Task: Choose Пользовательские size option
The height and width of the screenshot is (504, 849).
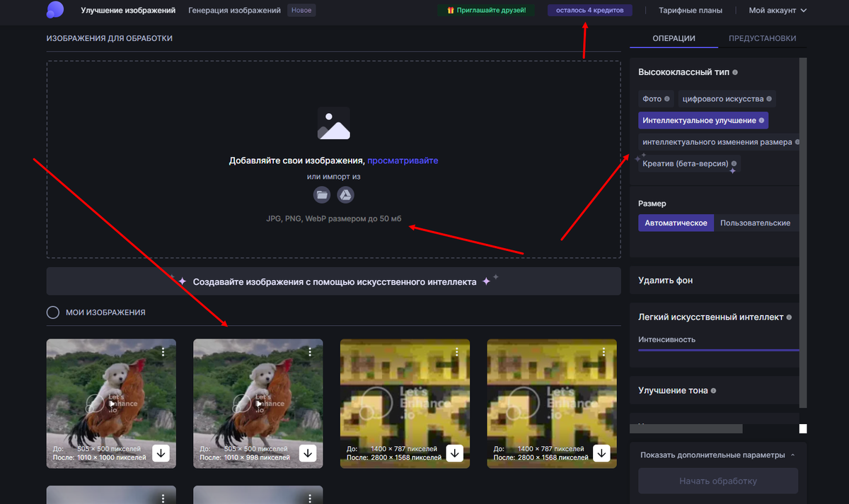Action: tap(756, 223)
